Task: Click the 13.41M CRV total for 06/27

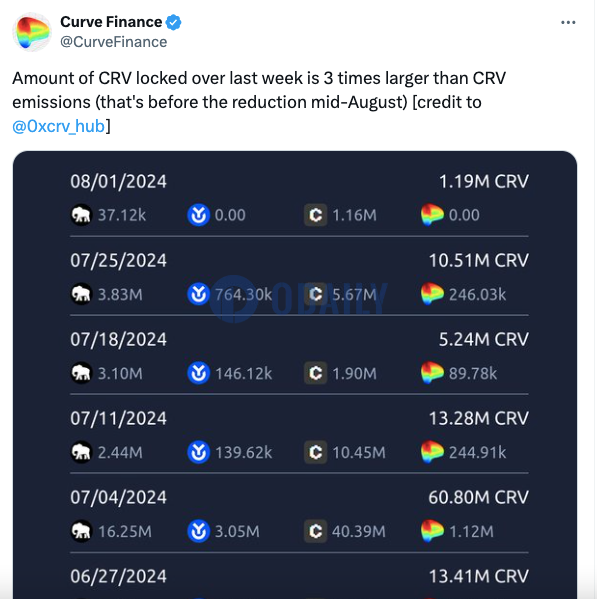Action: (479, 576)
